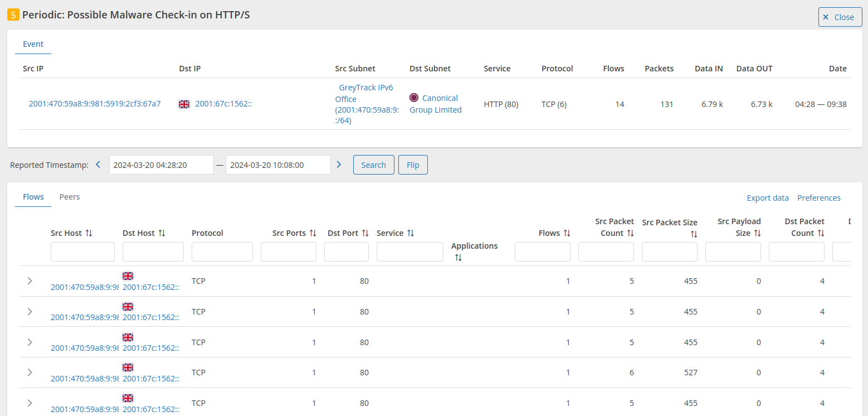
Task: Click the UK flag beside Dst IP 2001:67c:1562::
Action: pyautogui.click(x=184, y=104)
